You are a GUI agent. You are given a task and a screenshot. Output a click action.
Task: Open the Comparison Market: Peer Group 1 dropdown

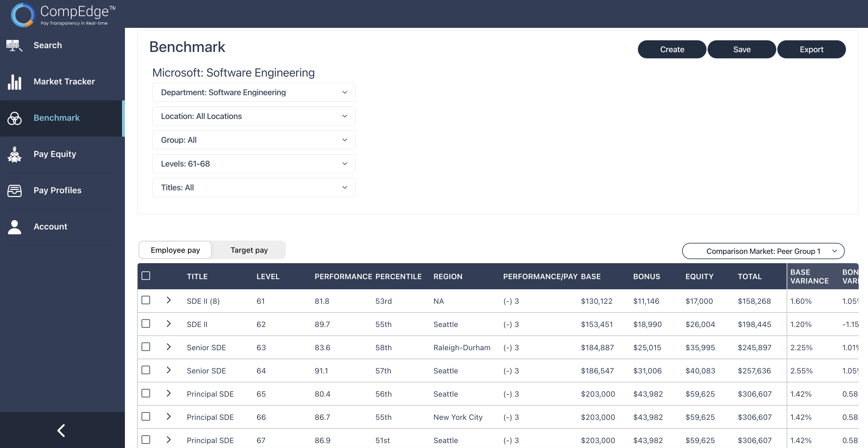tap(763, 251)
